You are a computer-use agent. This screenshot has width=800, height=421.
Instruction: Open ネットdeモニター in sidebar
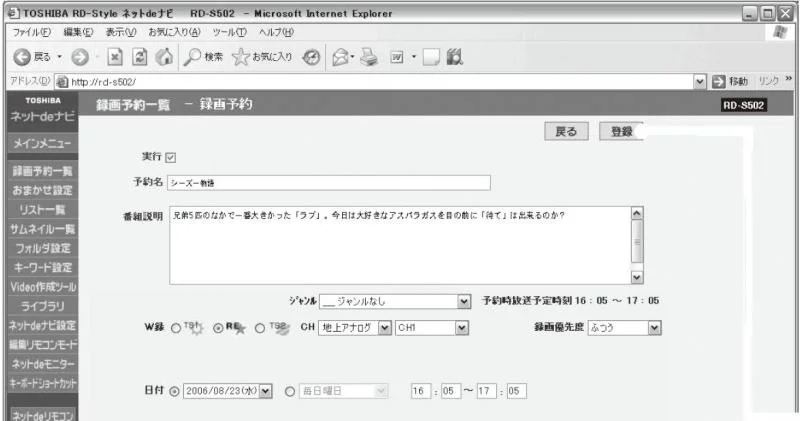pyautogui.click(x=42, y=364)
